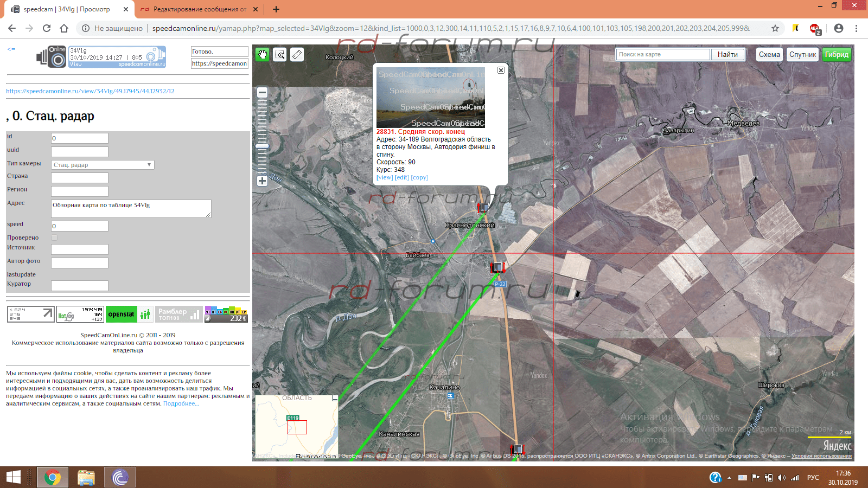Open a new browser tab
Image resolution: width=868 pixels, height=488 pixels.
coord(276,9)
